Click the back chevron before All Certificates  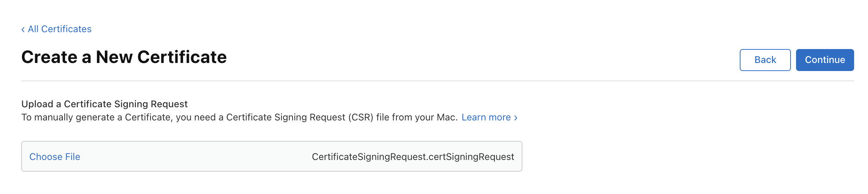[x=23, y=30]
